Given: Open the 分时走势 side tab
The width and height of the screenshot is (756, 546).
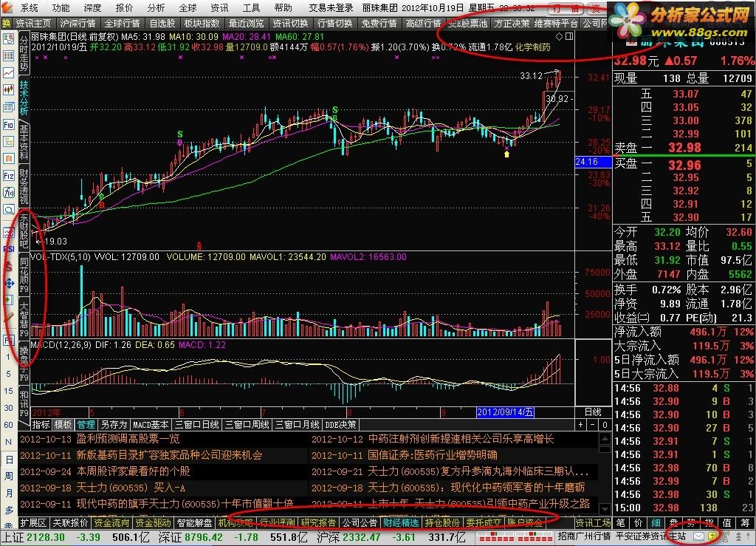Looking at the screenshot, I should click(x=24, y=53).
